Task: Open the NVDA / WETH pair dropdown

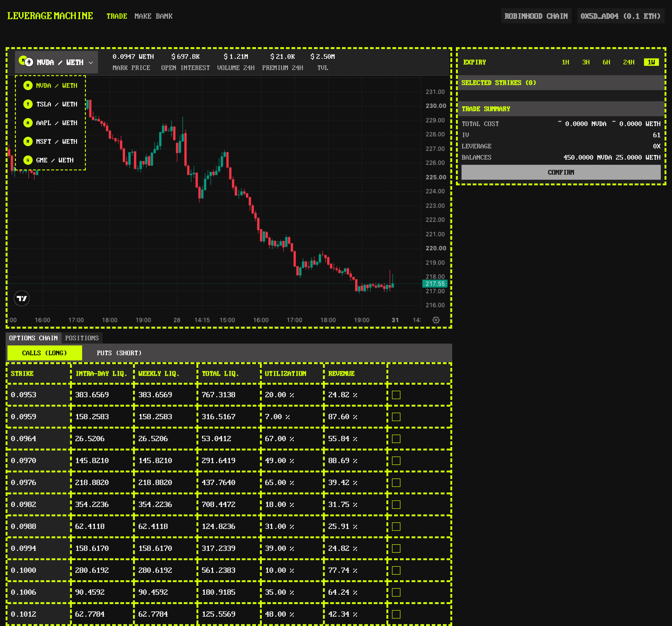Action: tap(56, 62)
